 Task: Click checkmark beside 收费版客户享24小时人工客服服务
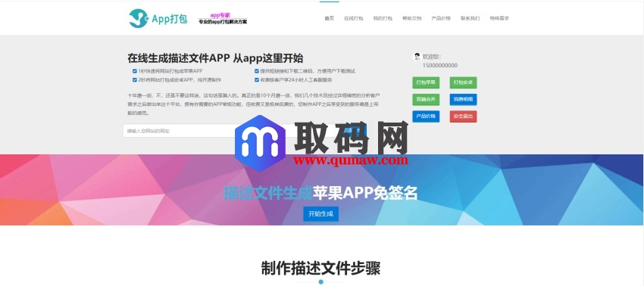pos(257,80)
